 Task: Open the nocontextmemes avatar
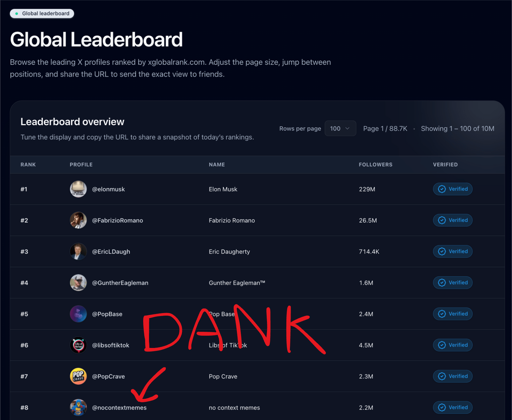78,407
